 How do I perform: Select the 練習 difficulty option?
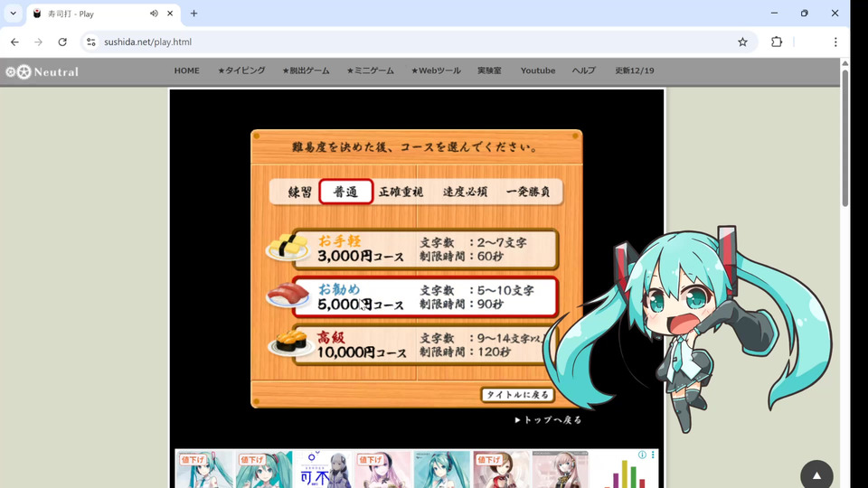tap(299, 192)
